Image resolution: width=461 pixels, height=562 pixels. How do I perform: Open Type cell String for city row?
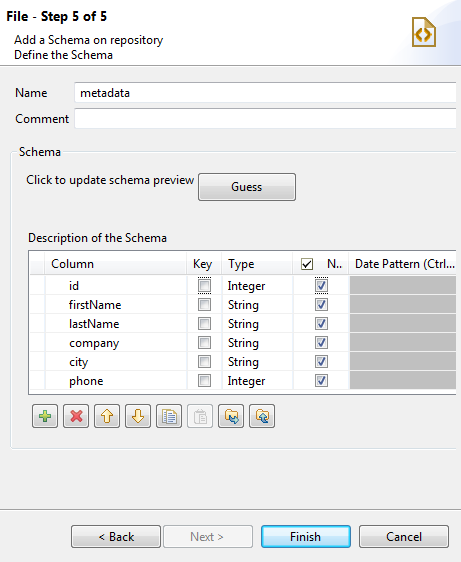257,362
